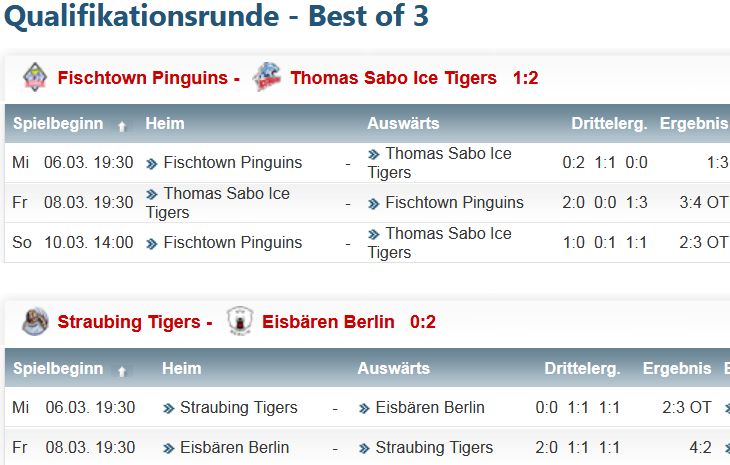
Task: Click the sort arrow in second table's Spielbeginn
Action: (x=122, y=371)
